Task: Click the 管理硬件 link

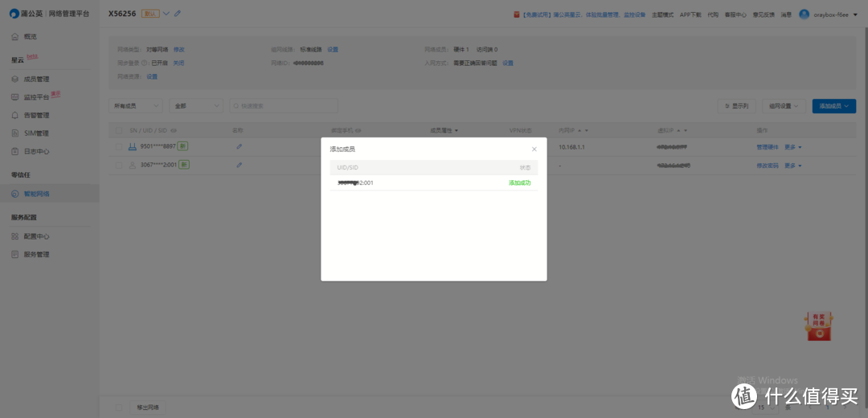Action: tap(768, 147)
